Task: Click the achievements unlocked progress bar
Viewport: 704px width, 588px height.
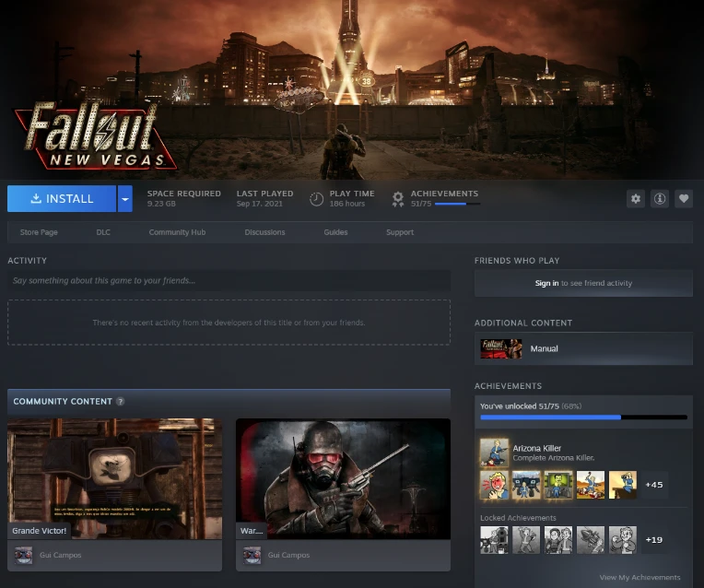Action: [x=583, y=417]
